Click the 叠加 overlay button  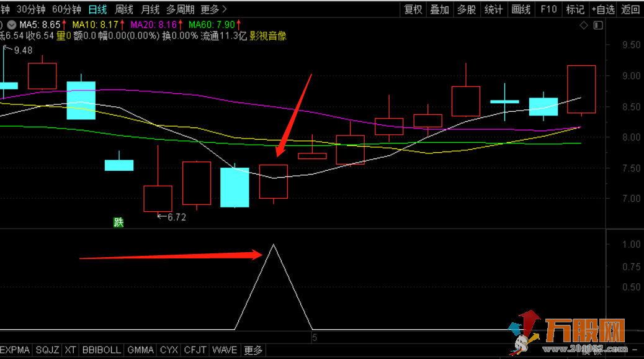coord(439,9)
